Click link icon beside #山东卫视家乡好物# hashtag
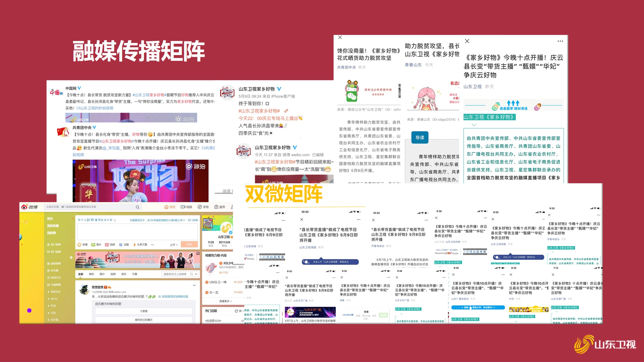644x362 pixels. tap(286, 111)
